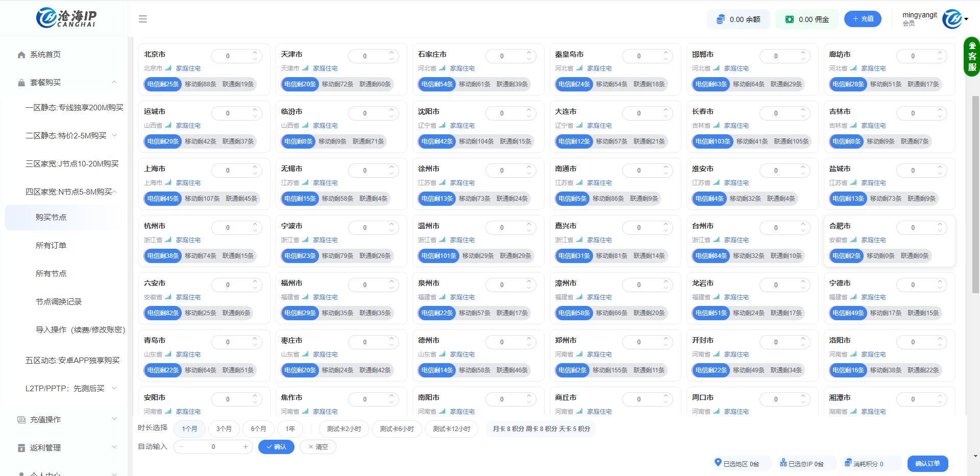Screen dimensions: 980x476
Task: Choose the 1年 duration option
Action: point(290,429)
